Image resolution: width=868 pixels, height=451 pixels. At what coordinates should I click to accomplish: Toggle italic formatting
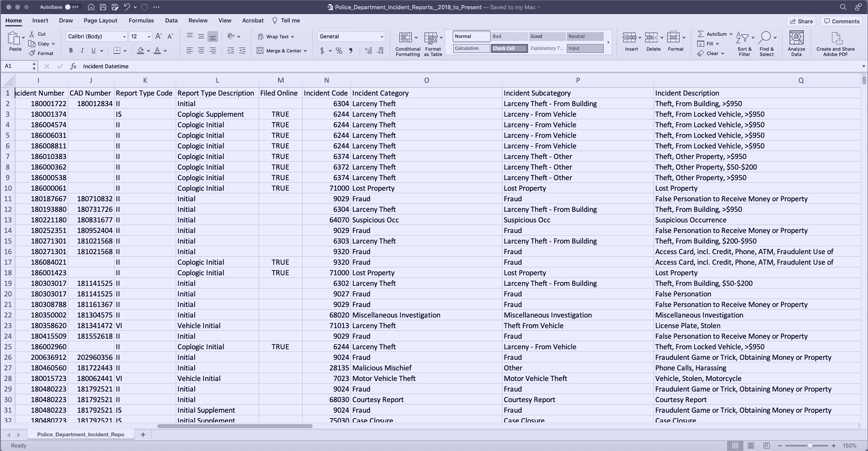tap(82, 51)
